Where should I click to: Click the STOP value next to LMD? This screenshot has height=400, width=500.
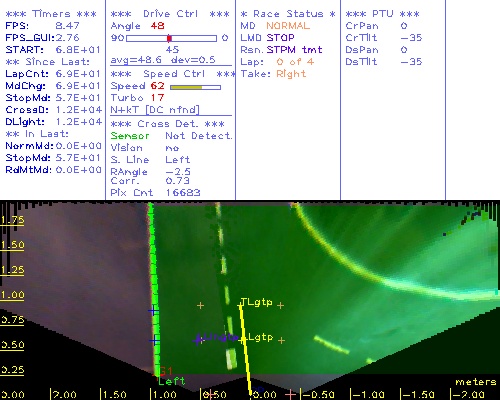click(x=280, y=38)
